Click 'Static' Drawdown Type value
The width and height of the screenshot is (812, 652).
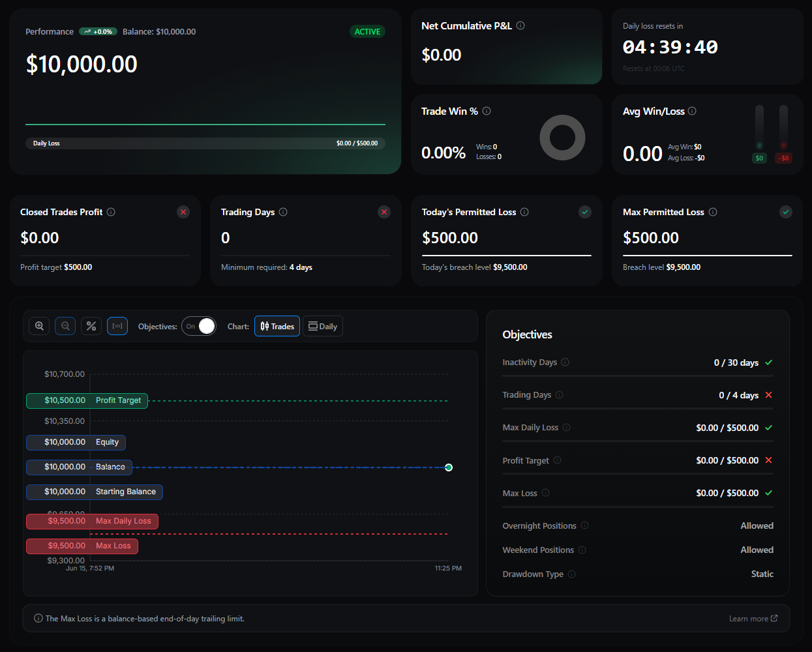tap(762, 574)
